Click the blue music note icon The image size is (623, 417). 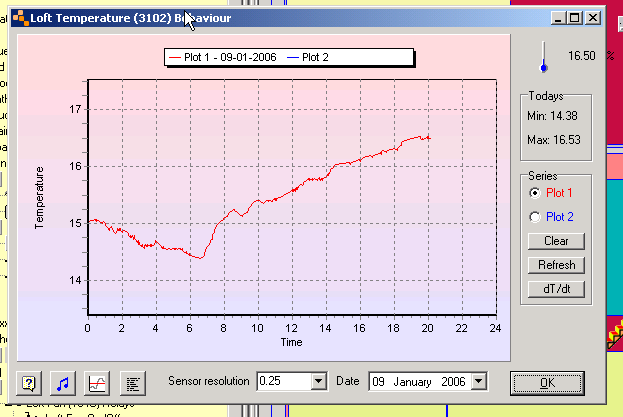click(63, 382)
